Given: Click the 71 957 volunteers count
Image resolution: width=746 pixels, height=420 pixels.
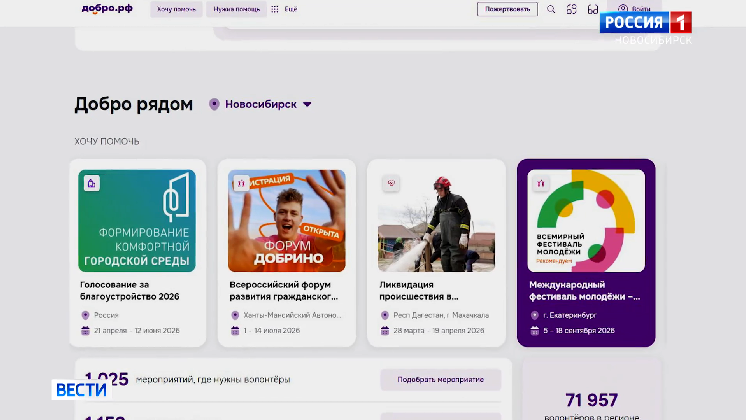Looking at the screenshot, I should pos(591,400).
